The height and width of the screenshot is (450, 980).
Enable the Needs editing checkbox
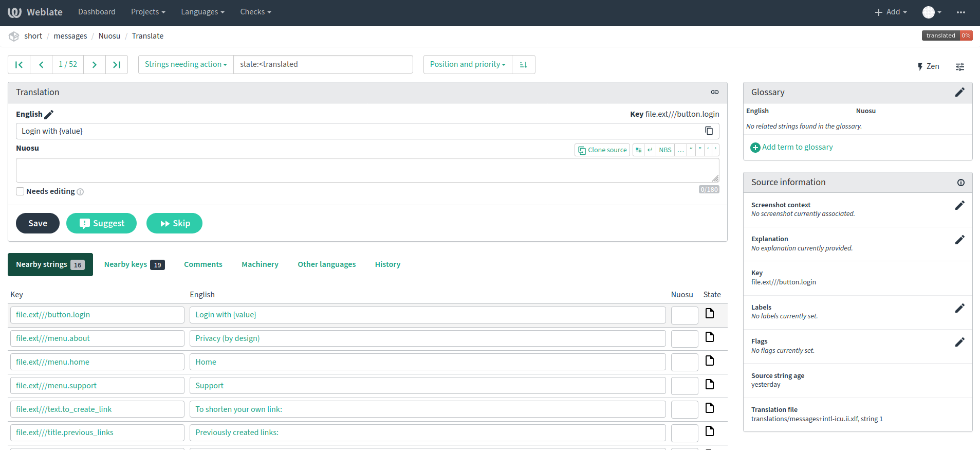pyautogui.click(x=20, y=191)
